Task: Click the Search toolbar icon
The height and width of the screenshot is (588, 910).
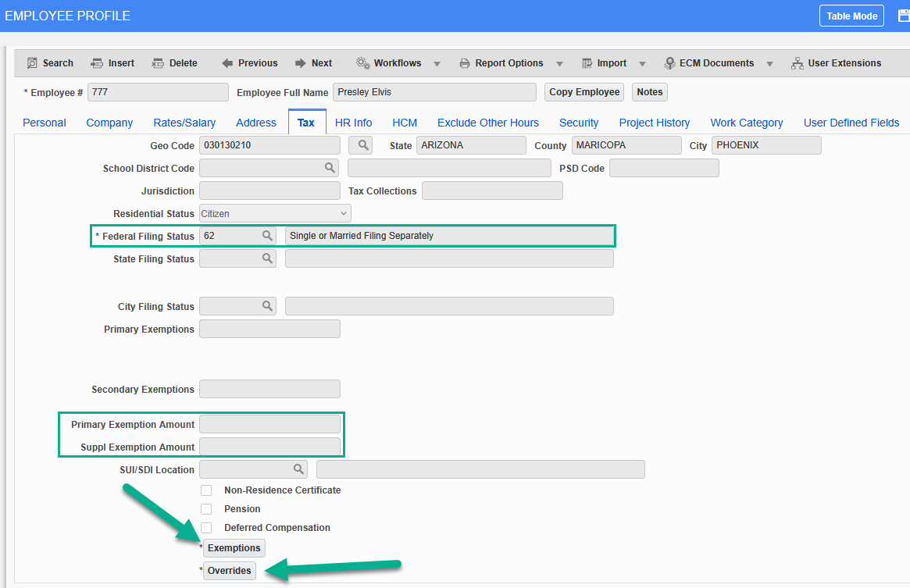Action: pos(33,63)
